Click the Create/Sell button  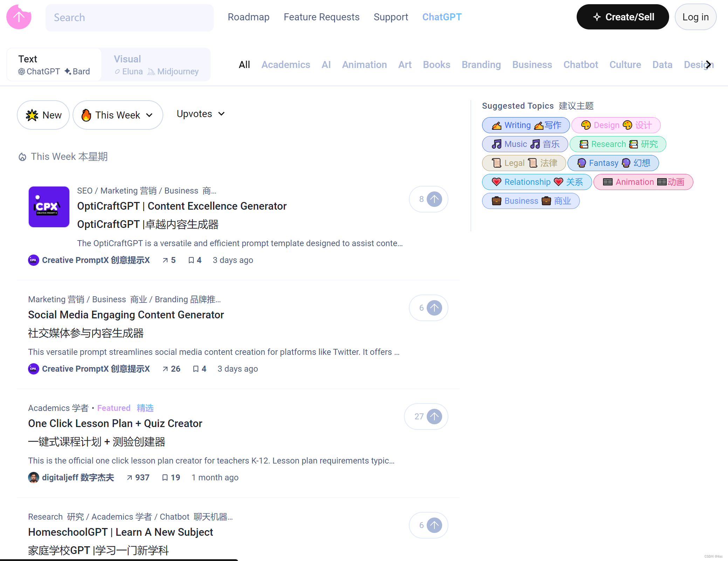pyautogui.click(x=623, y=17)
